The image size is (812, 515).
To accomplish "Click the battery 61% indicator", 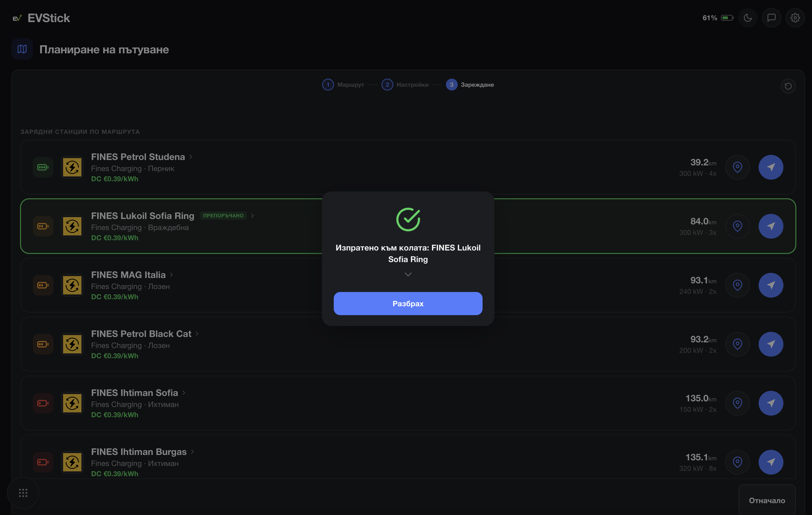I will 718,18.
